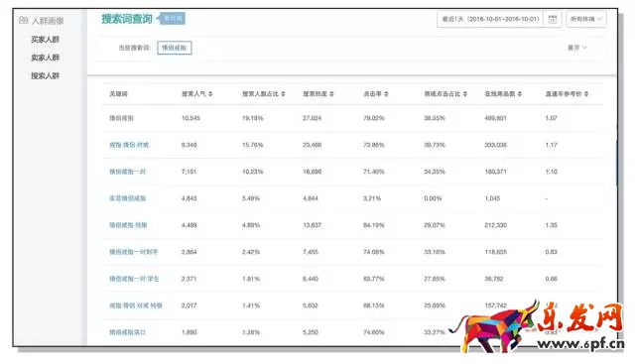Click the 人群画像 sidebar icon

pos(23,20)
